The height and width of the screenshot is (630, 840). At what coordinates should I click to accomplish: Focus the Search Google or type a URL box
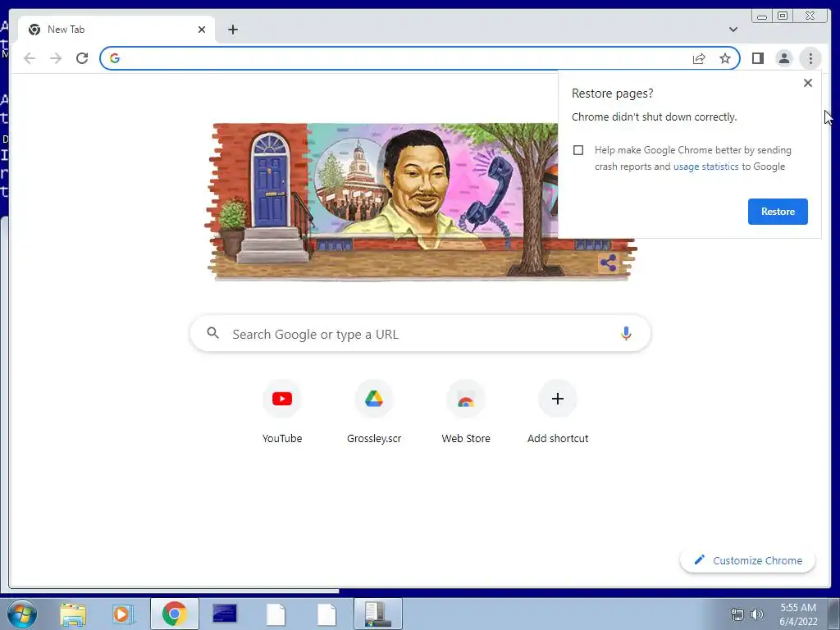coord(421,334)
